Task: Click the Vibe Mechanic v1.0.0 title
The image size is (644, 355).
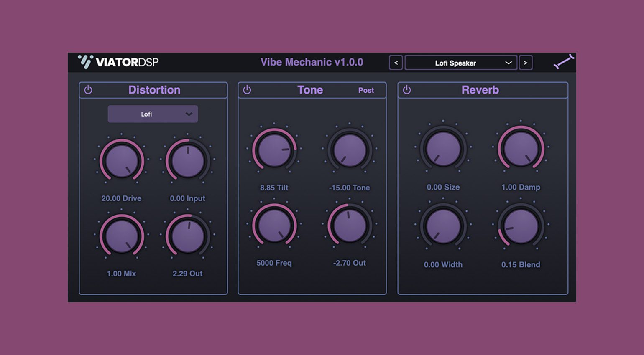Action: (x=312, y=62)
